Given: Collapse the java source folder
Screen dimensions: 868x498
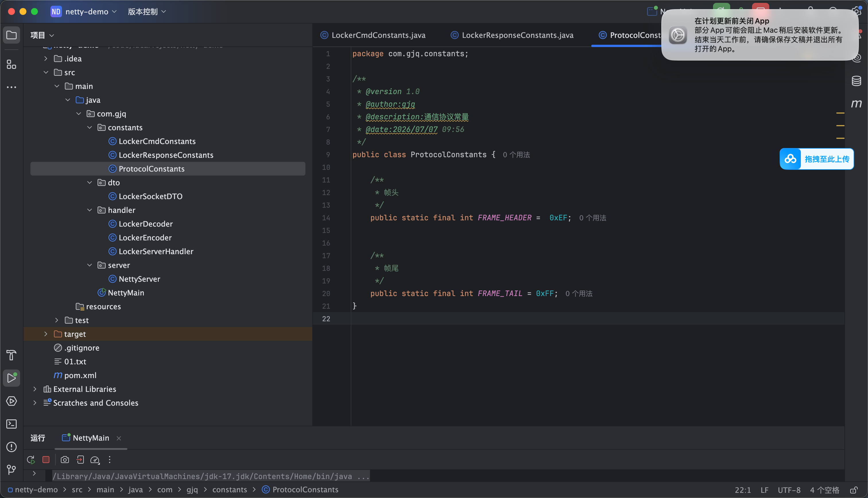Looking at the screenshot, I should click(x=68, y=100).
